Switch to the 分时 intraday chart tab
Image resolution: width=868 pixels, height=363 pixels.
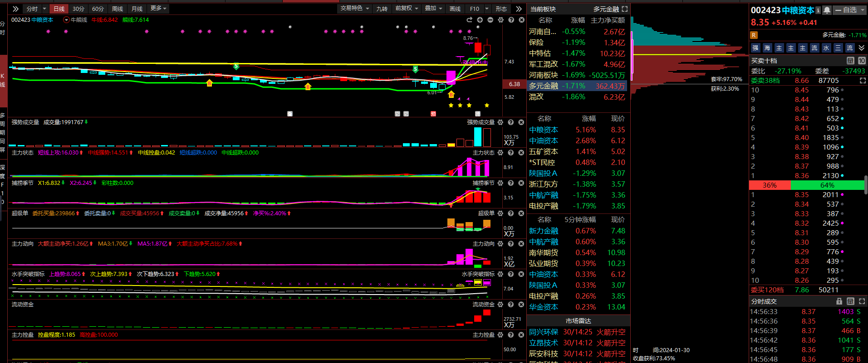tap(32, 9)
